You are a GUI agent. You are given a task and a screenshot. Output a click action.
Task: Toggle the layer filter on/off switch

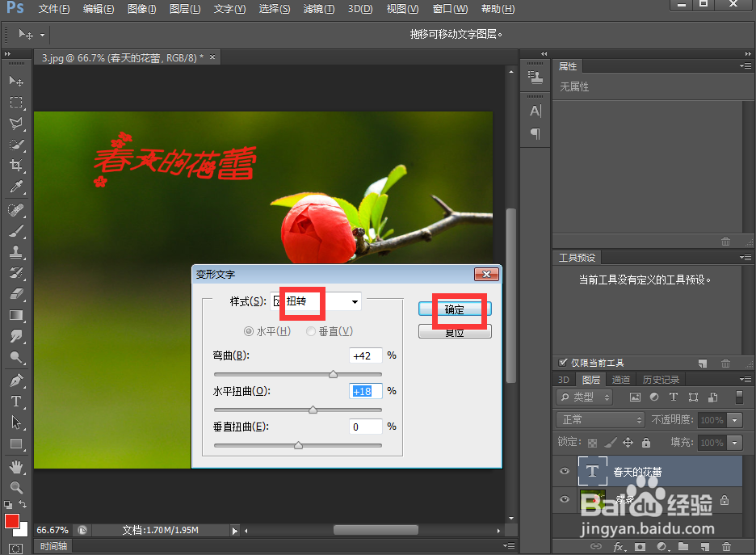pos(739,397)
